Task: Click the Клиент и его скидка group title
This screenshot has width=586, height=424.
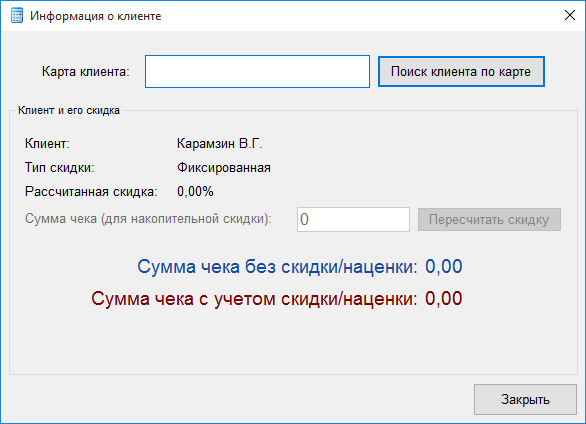Action: click(x=69, y=111)
